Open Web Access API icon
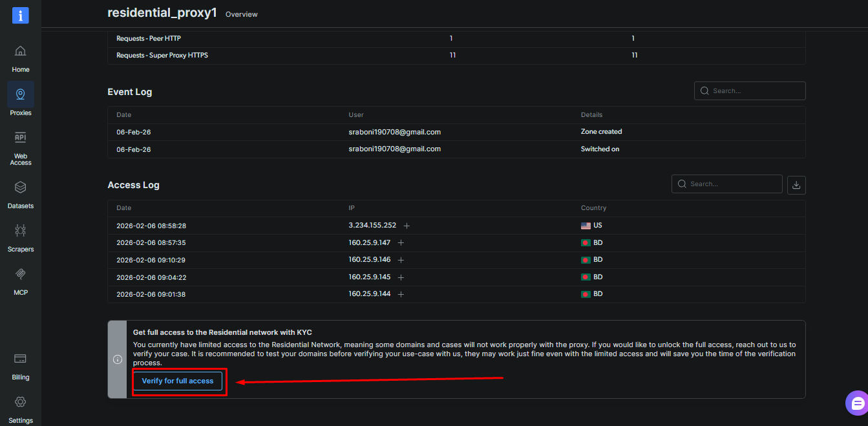This screenshot has width=868, height=426. 21,138
